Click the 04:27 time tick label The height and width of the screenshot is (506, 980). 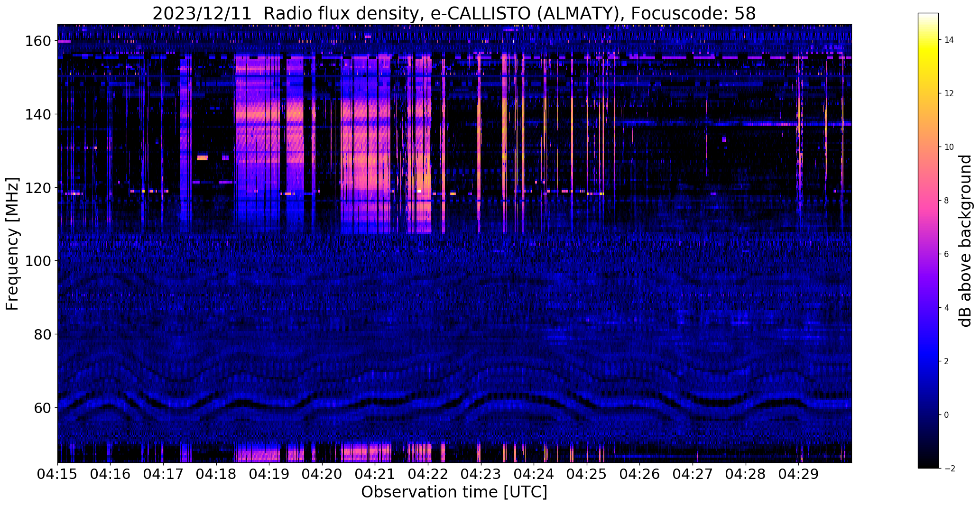tap(693, 474)
